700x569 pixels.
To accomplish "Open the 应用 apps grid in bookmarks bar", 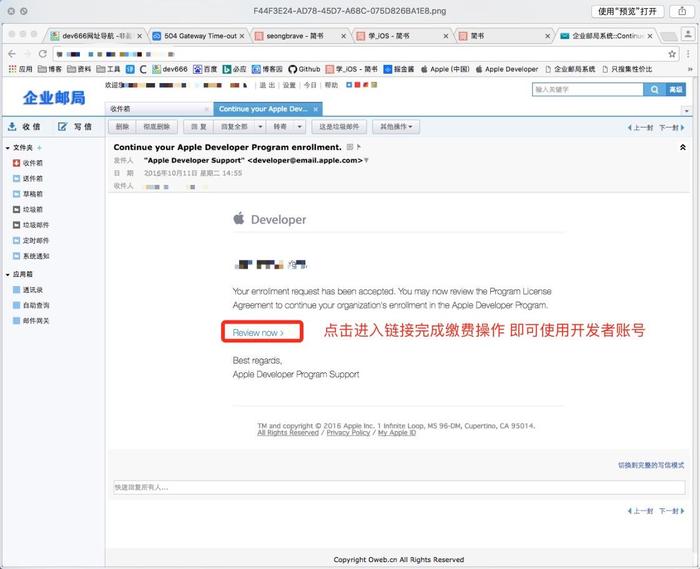I will (21, 69).
